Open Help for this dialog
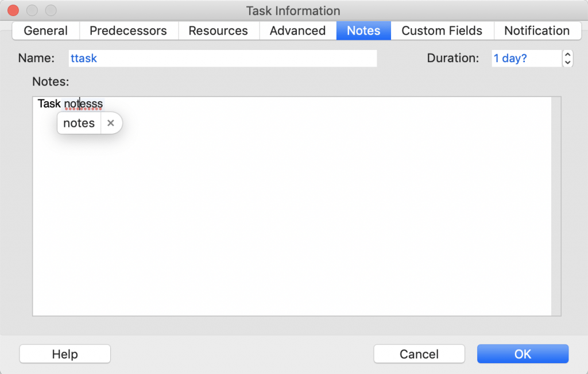 point(64,353)
